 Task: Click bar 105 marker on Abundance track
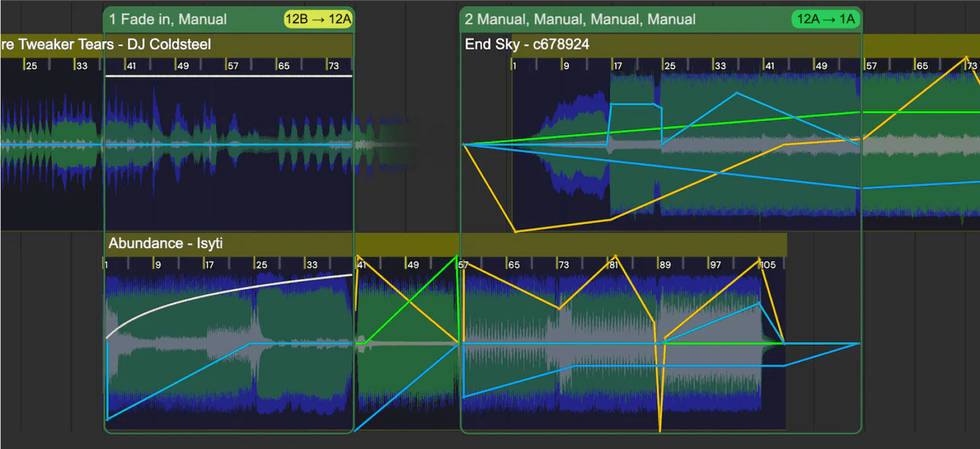point(767,265)
